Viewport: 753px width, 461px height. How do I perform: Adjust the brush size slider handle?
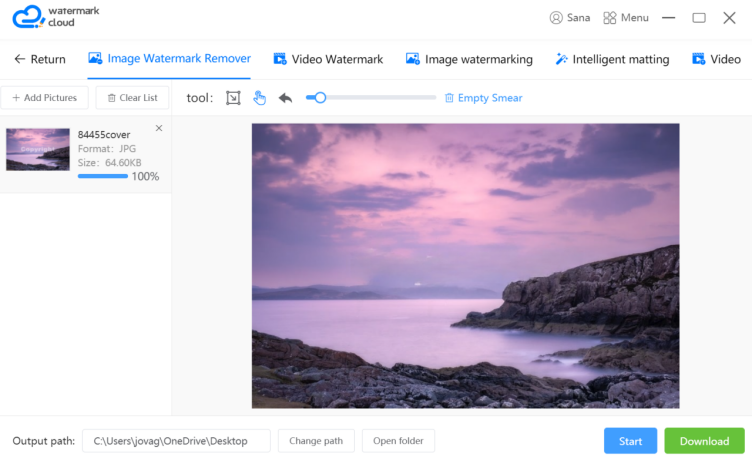tap(320, 97)
